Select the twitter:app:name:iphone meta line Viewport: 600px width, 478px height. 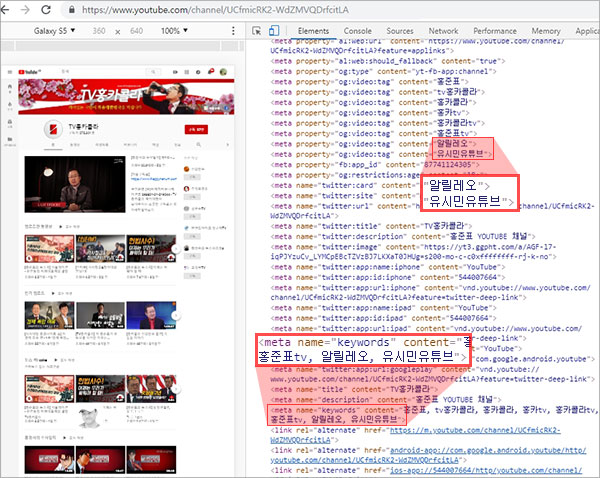point(388,267)
